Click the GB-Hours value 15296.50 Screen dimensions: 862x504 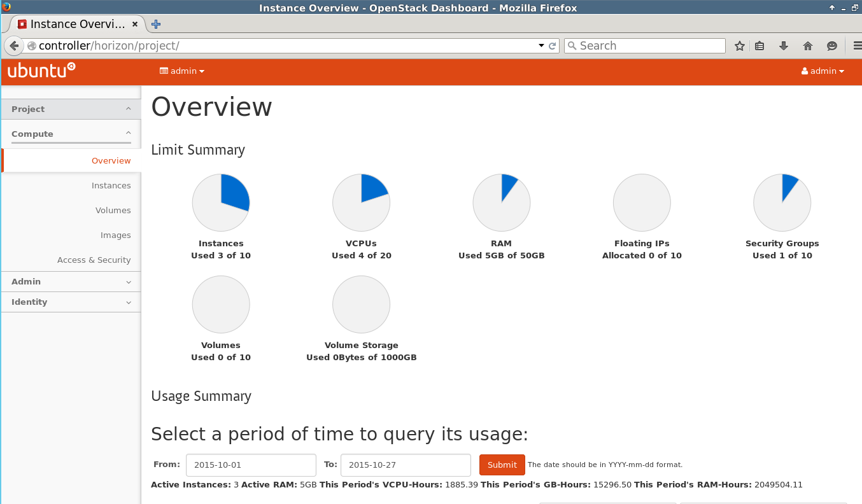[x=612, y=484]
